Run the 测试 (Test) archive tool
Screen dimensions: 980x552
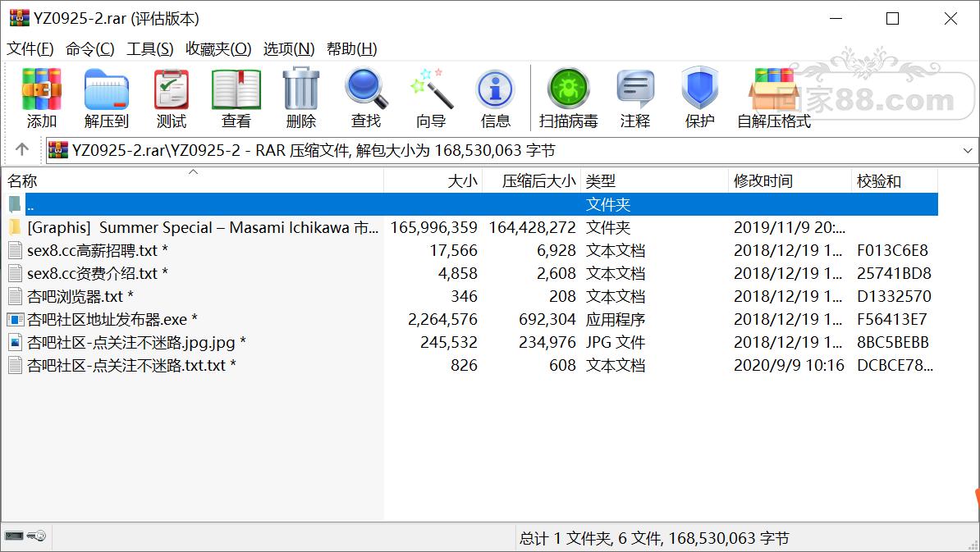[172, 98]
